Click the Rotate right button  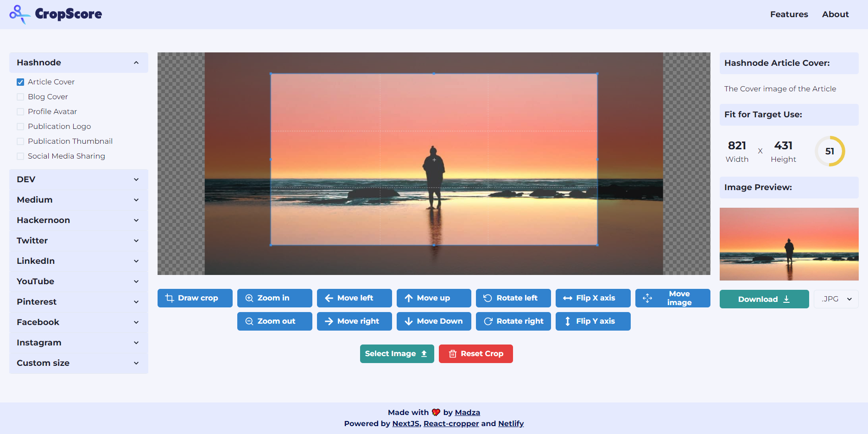point(513,321)
